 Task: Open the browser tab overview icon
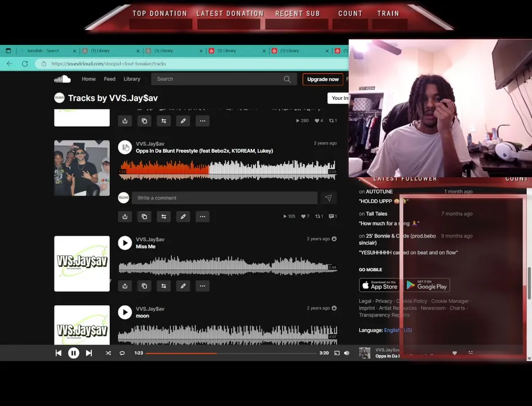(8, 51)
